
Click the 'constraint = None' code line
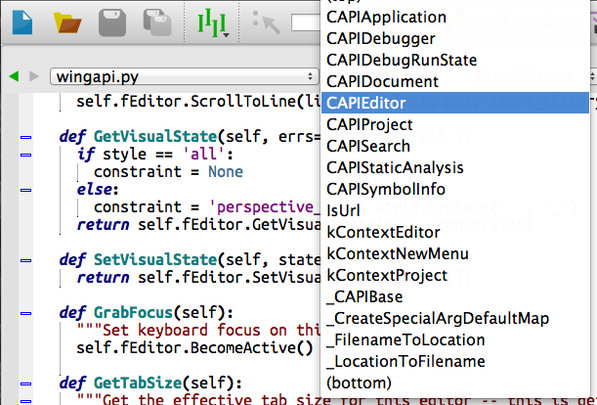pyautogui.click(x=168, y=172)
